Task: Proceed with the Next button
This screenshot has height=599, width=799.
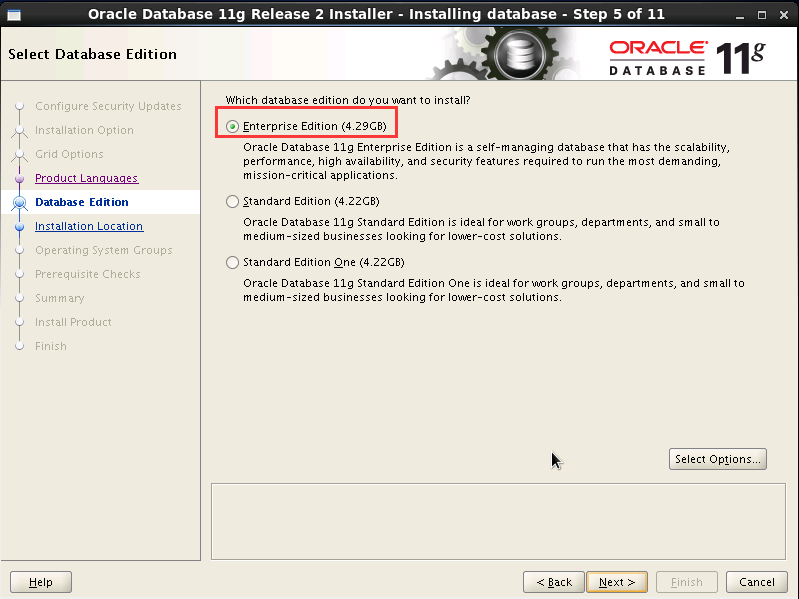Action: click(x=617, y=582)
